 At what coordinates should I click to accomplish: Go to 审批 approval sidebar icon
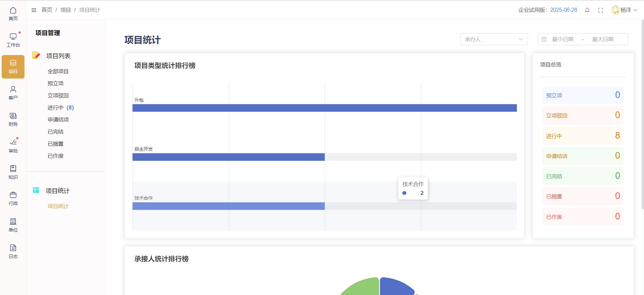click(13, 146)
